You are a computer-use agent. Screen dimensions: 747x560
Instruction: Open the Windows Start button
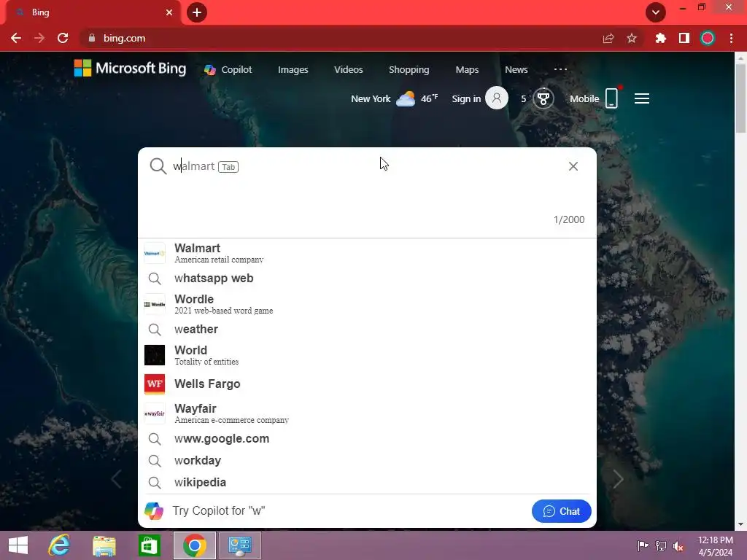pos(18,545)
